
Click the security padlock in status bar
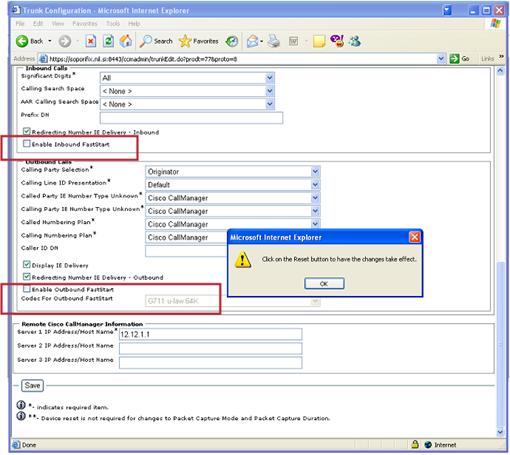point(415,444)
